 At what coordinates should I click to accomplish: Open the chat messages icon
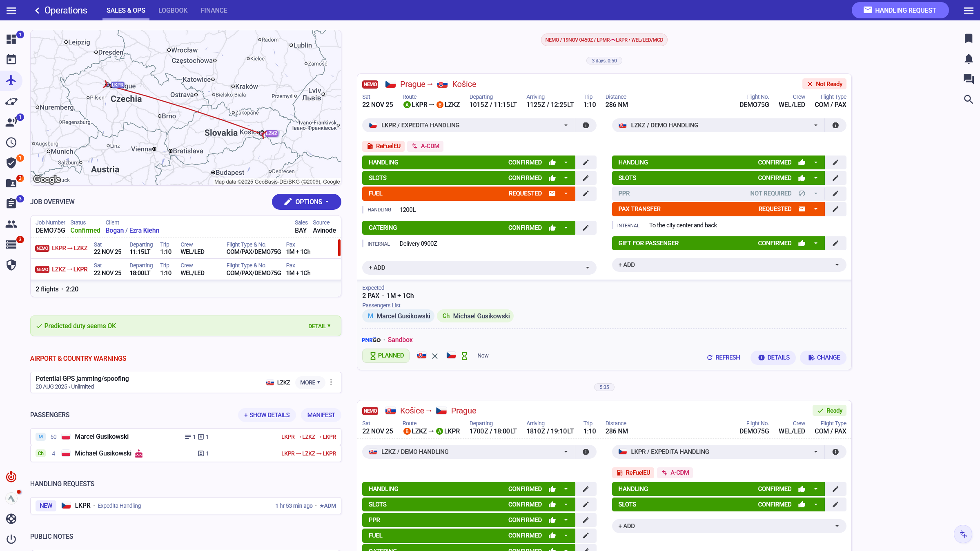coord(969,79)
